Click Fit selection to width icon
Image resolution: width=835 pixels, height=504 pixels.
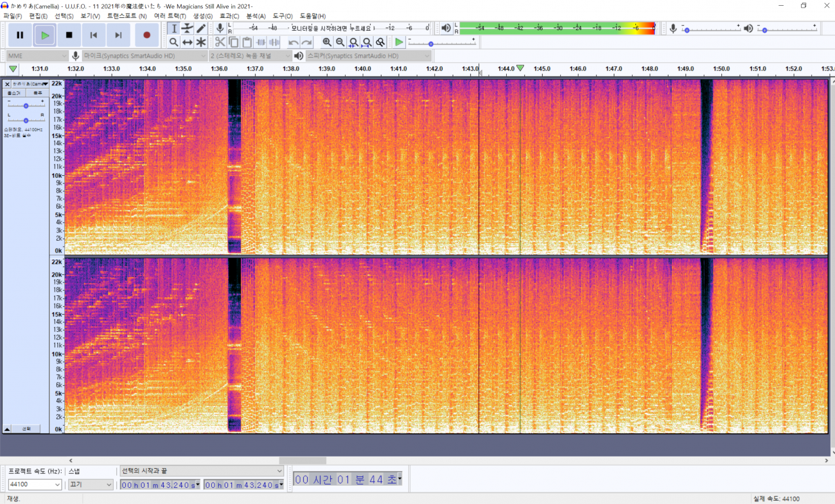(353, 42)
